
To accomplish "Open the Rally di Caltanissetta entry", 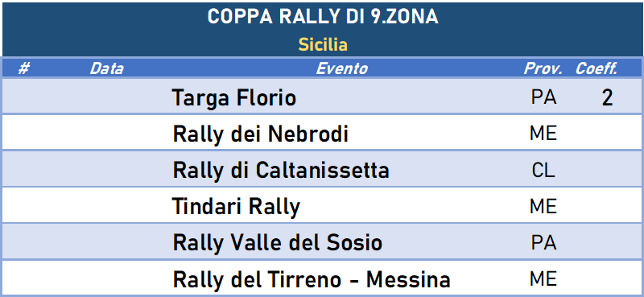I will (x=281, y=170).
